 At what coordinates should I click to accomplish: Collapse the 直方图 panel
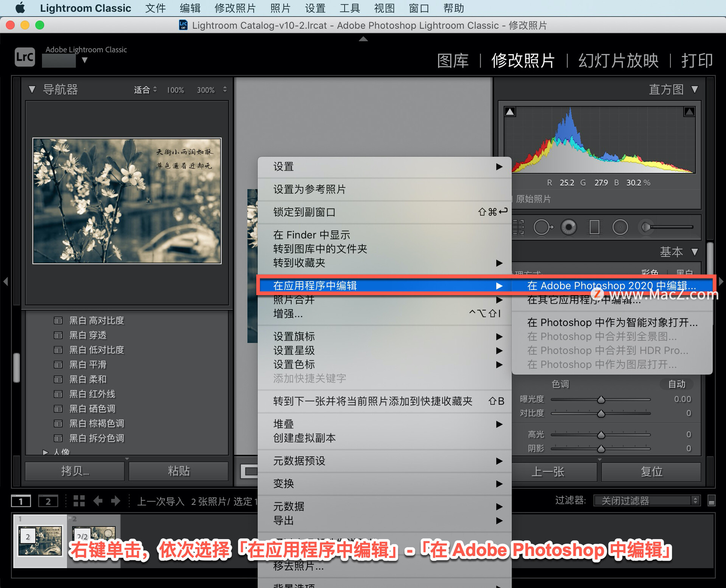click(695, 90)
